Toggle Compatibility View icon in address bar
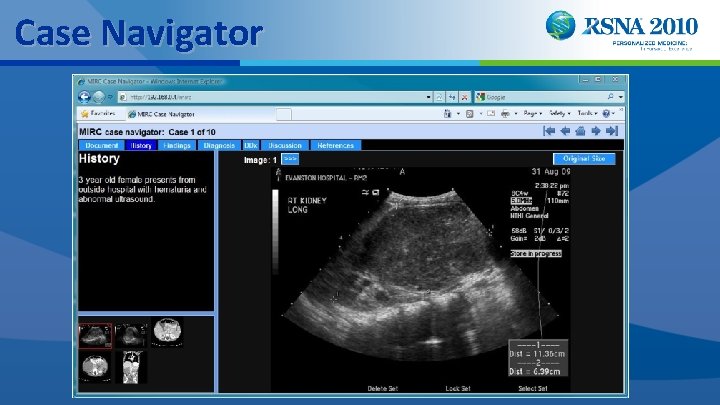 point(439,97)
